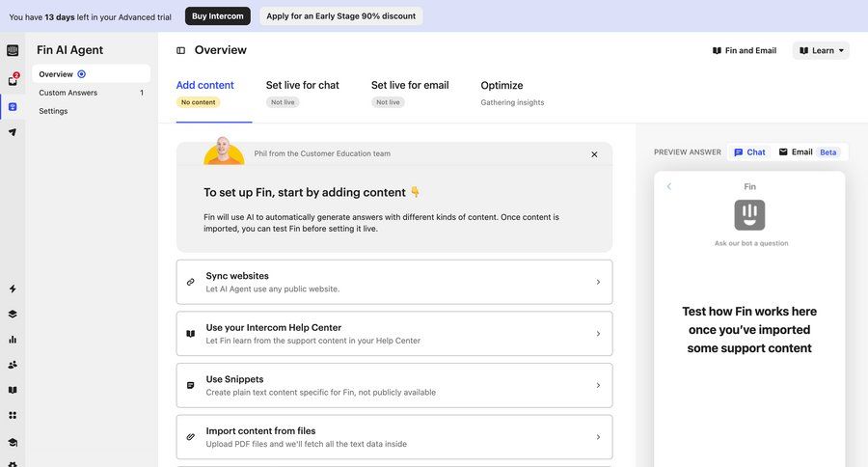The width and height of the screenshot is (868, 467).
Task: Expand Use your Intercom Help Center chevron
Action: point(598,334)
